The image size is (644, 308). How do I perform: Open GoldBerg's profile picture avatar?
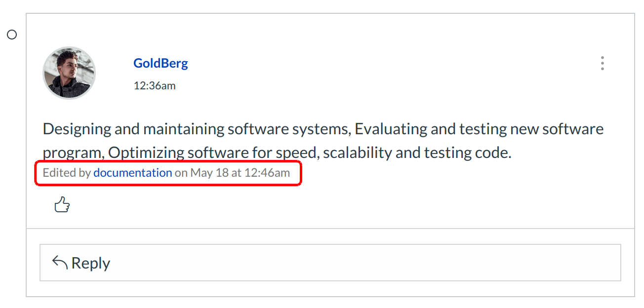[69, 73]
